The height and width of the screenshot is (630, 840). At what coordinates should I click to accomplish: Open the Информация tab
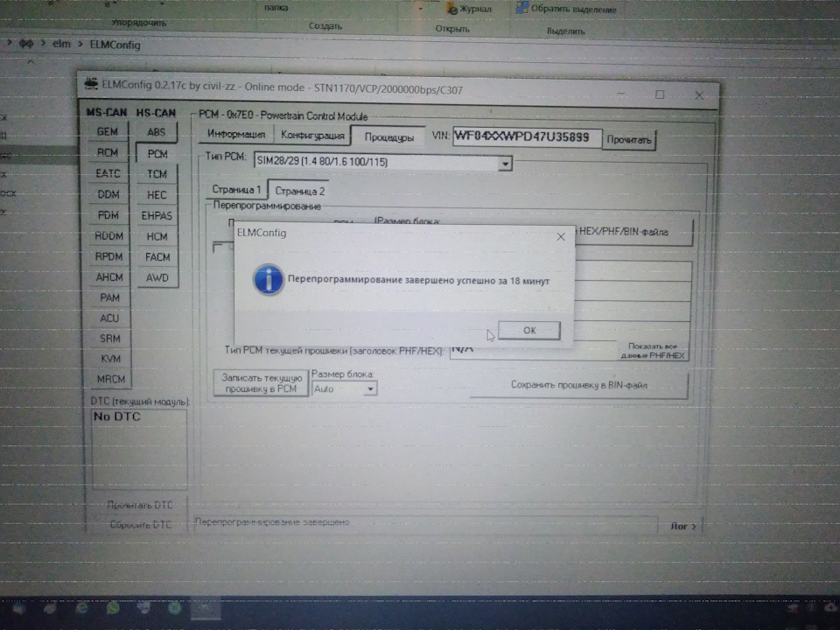coord(235,135)
